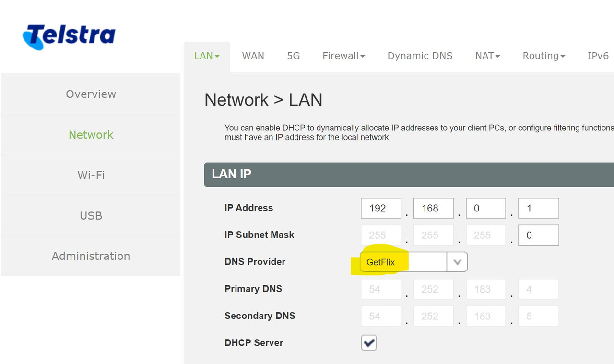The height and width of the screenshot is (364, 614).
Task: Open the LAN tab dropdown
Action: 207,56
